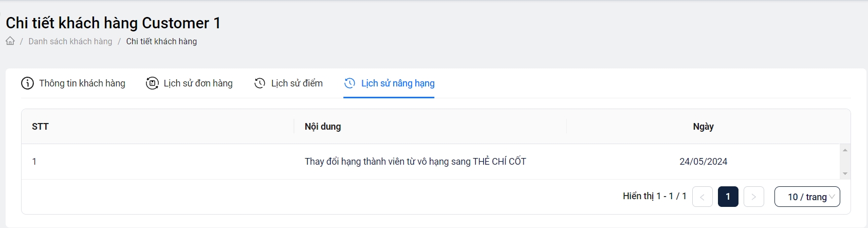This screenshot has width=868, height=228.
Task: Click the clock icon beside Lịch sử nâng hạng
Action: click(x=349, y=83)
